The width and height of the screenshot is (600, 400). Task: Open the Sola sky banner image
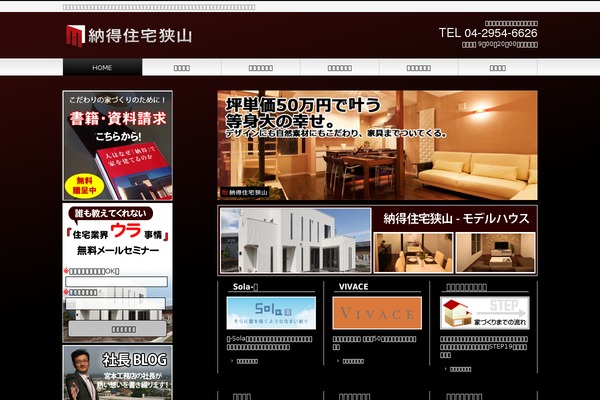click(x=271, y=313)
